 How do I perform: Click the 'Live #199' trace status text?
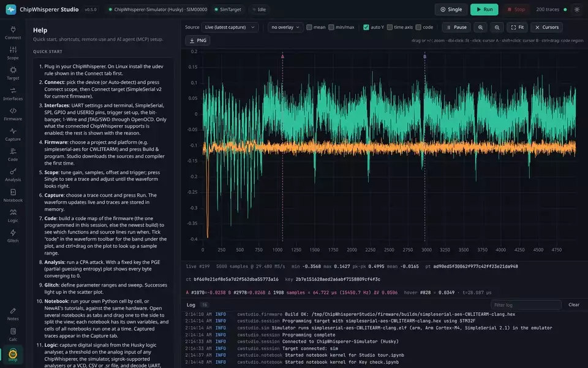point(198,266)
